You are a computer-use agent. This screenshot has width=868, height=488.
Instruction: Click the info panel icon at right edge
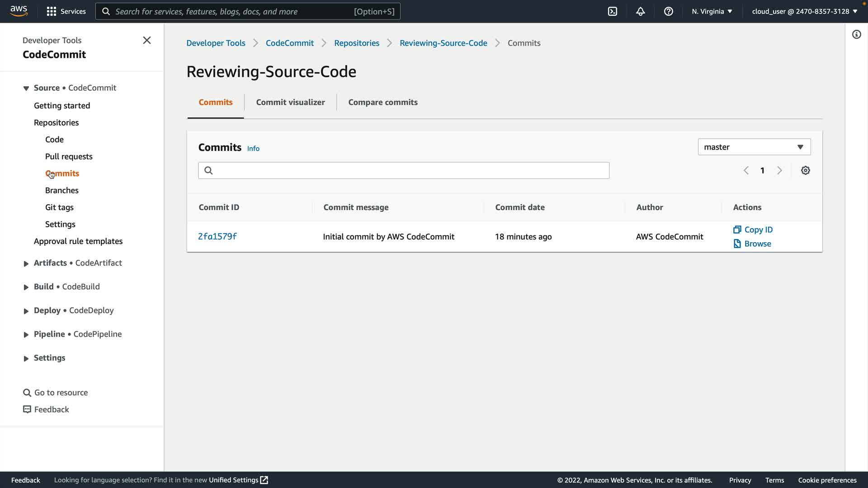(x=856, y=35)
